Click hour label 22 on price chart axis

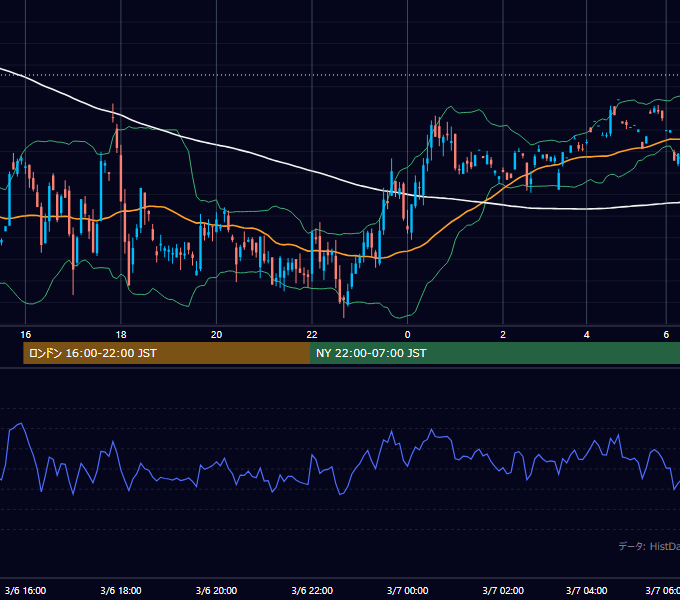point(312,335)
